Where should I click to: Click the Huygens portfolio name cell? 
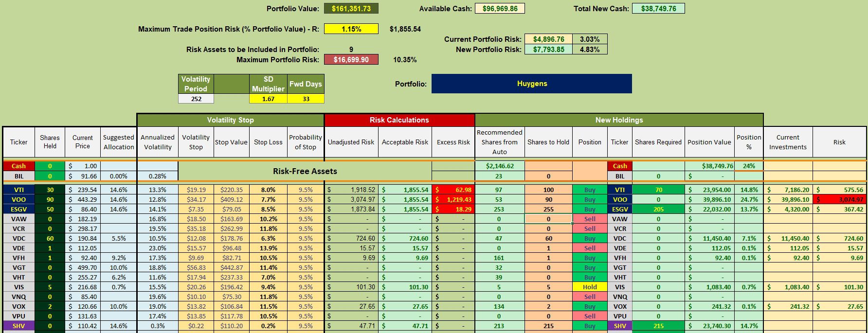[532, 84]
